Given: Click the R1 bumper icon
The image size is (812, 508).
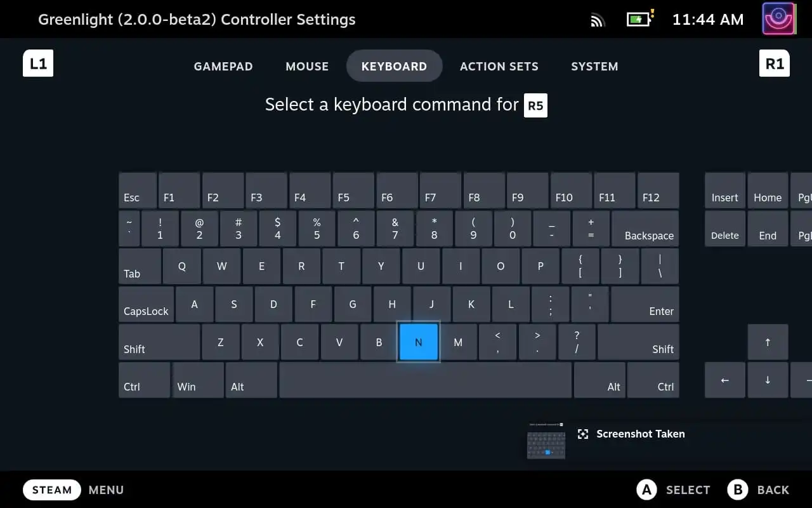Looking at the screenshot, I should [x=775, y=63].
